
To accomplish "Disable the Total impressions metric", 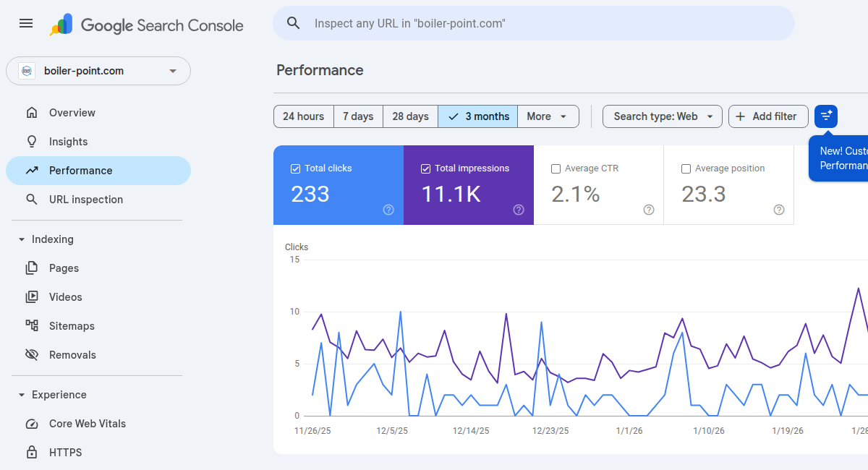I will coord(425,168).
